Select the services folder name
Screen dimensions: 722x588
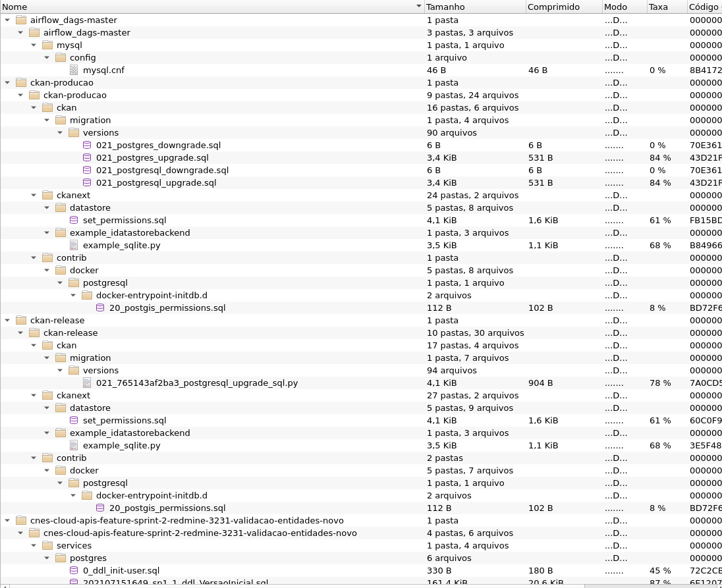74,545
